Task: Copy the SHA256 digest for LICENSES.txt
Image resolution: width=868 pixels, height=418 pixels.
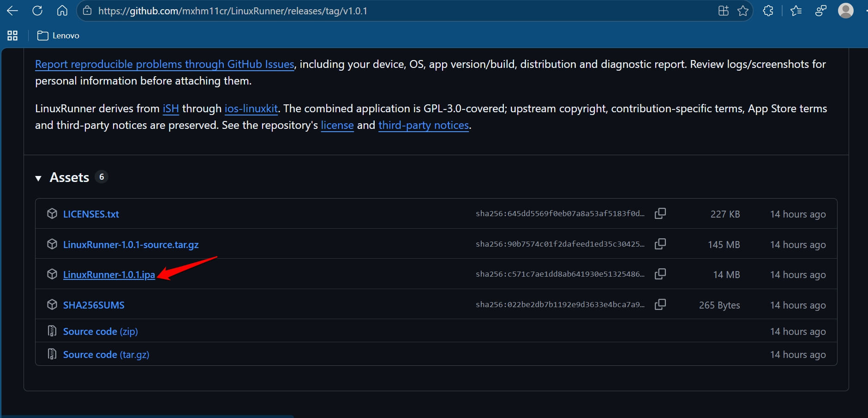Action: click(x=660, y=213)
